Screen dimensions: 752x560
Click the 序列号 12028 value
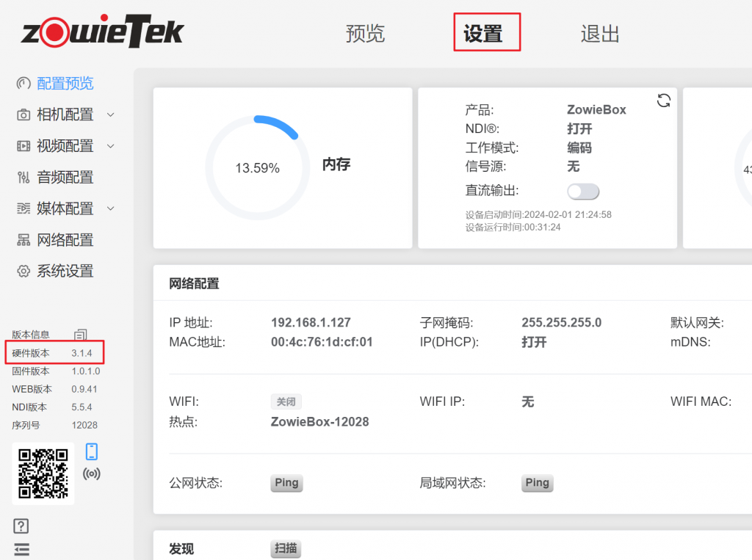coord(84,425)
